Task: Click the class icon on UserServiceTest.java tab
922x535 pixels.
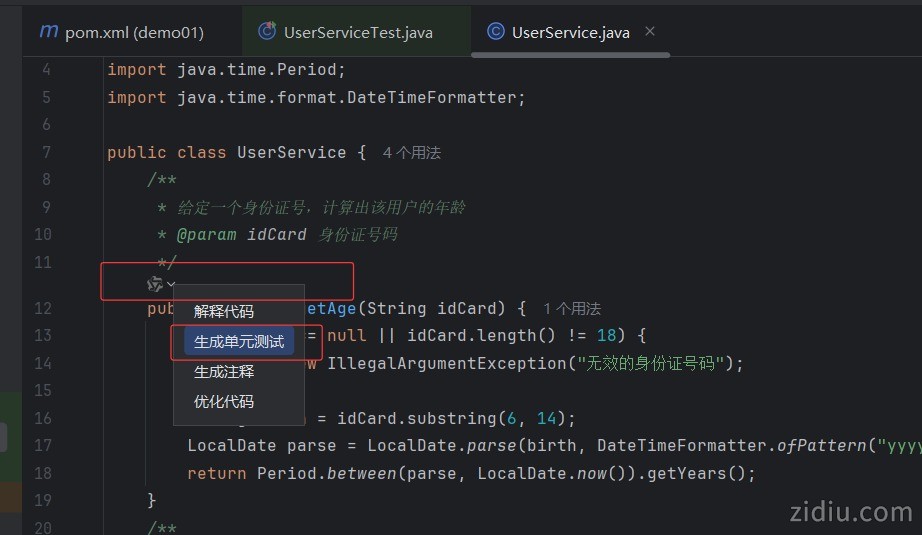Action: (x=267, y=32)
